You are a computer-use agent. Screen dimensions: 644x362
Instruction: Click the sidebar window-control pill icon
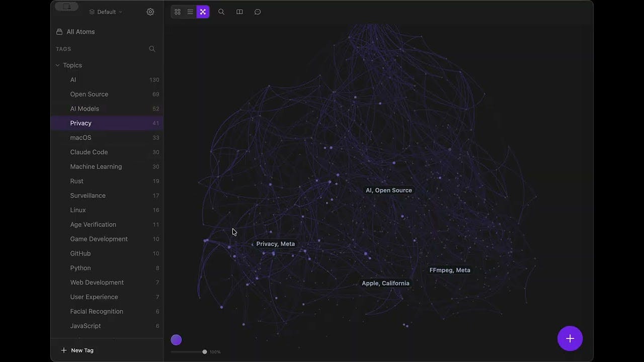click(x=67, y=7)
